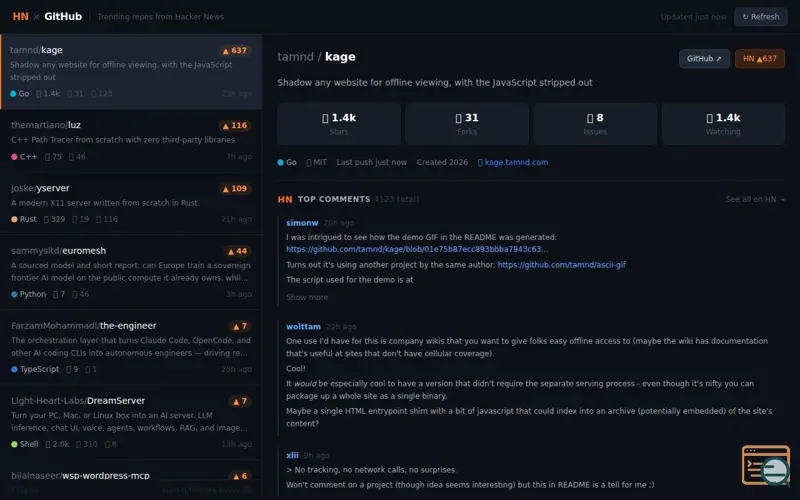Select the tamnd/kage repo in the list
Image resolution: width=800 pixels, height=500 pixels.
point(131,71)
